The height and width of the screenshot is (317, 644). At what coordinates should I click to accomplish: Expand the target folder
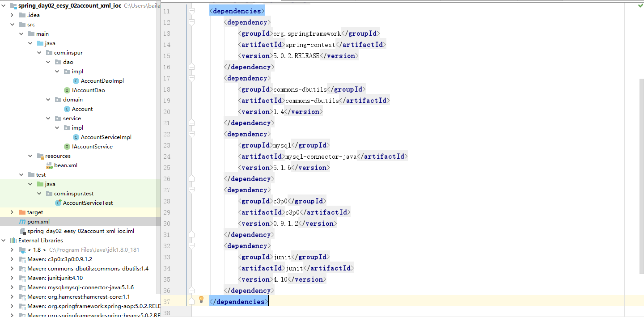pyautogui.click(x=13, y=212)
